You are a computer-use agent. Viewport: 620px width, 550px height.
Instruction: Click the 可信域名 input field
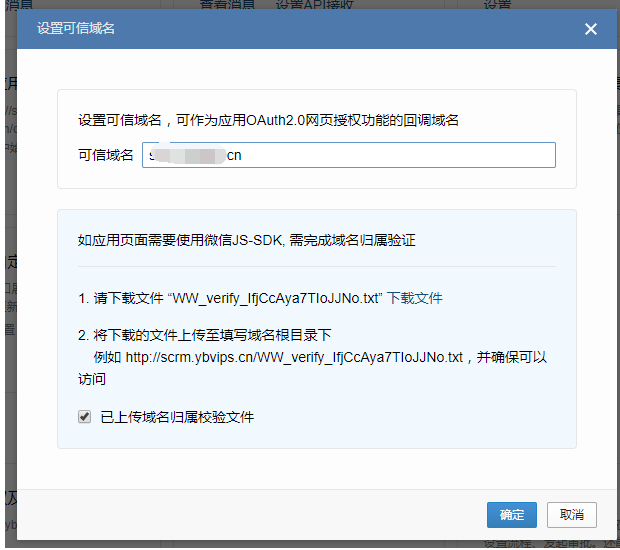click(x=349, y=155)
